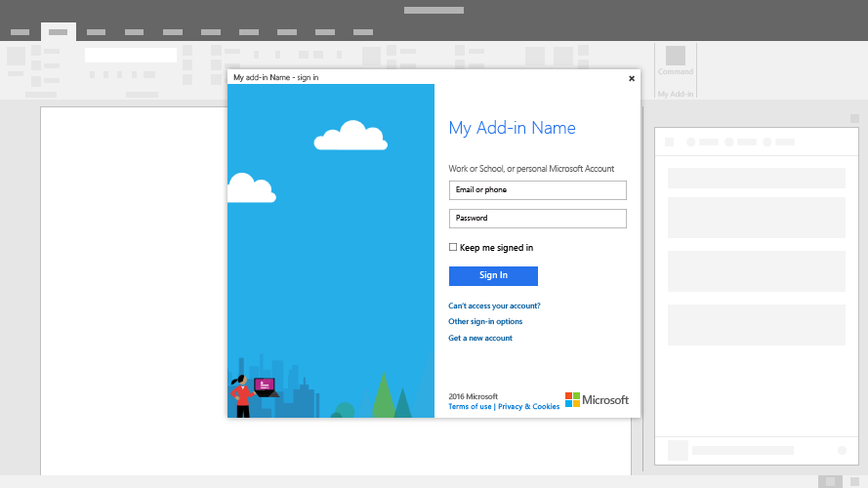Click the Microsoft logo in dialog
The image size is (868, 488).
tap(597, 400)
